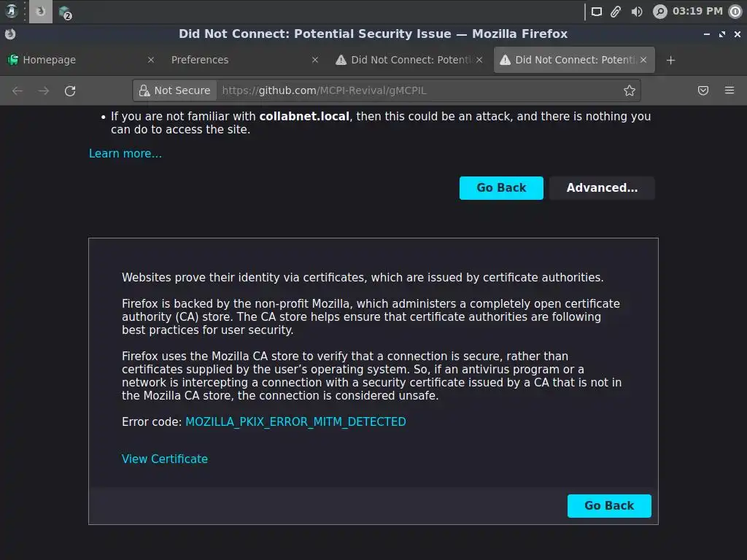The width and height of the screenshot is (747, 560).
Task: Click the magnifier search tray icon
Action: click(659, 12)
